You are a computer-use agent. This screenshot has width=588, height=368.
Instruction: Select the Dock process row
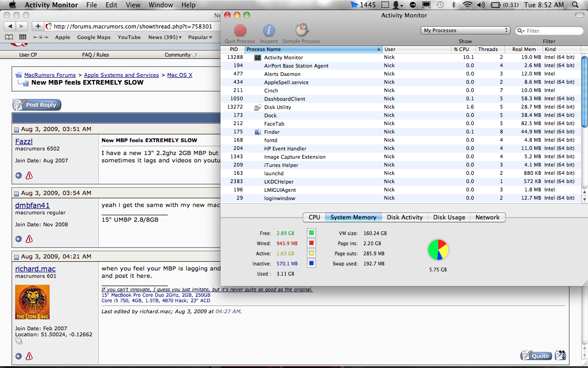401,115
